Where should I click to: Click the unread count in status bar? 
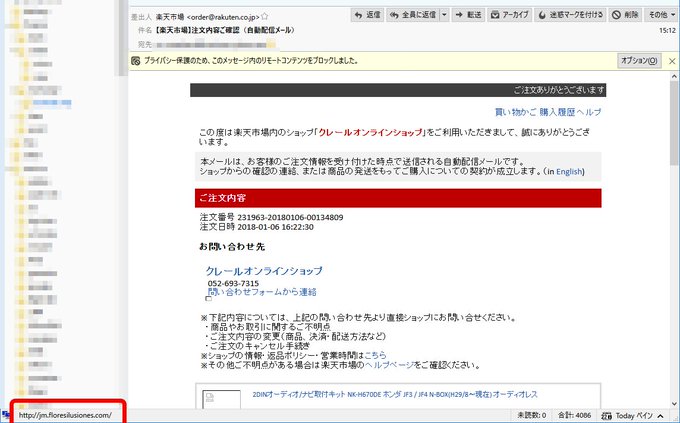pyautogui.click(x=532, y=415)
